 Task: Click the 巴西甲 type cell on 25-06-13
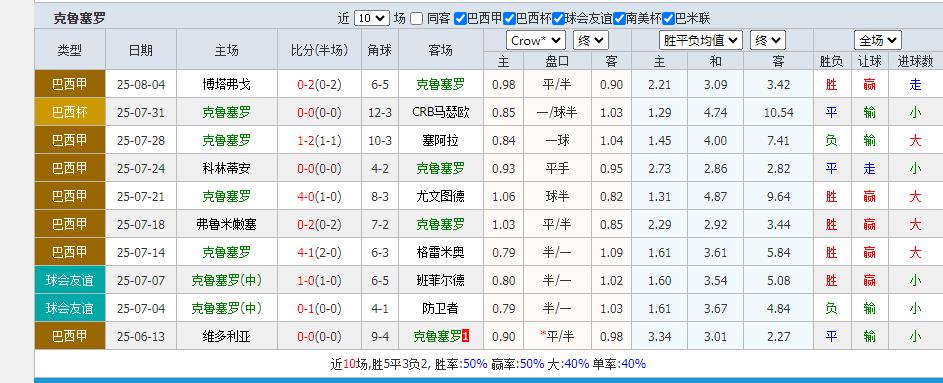pyautogui.click(x=70, y=336)
